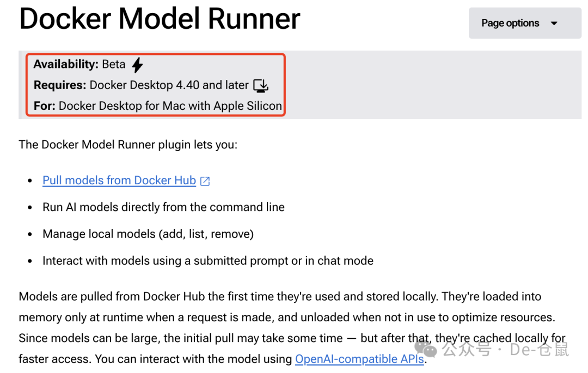Click the external-link symbol in the bullet list
The width and height of the screenshot is (588, 373).
pos(205,180)
